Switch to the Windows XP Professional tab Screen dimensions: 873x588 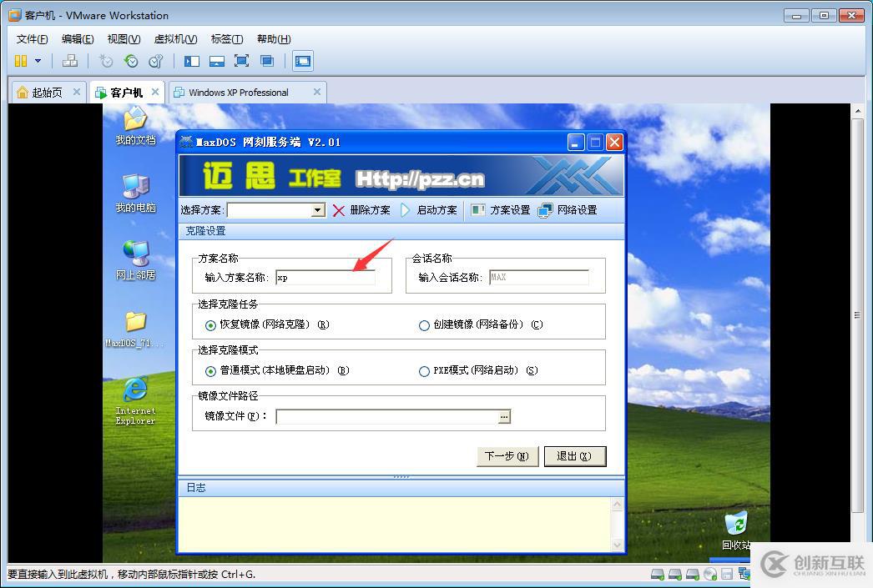(x=239, y=93)
